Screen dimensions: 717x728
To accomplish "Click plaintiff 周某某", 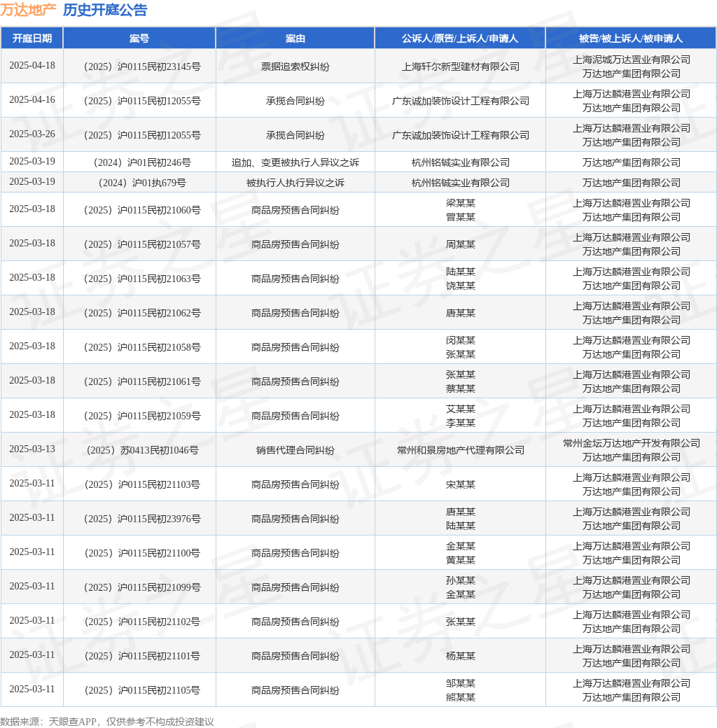I will (x=460, y=244).
